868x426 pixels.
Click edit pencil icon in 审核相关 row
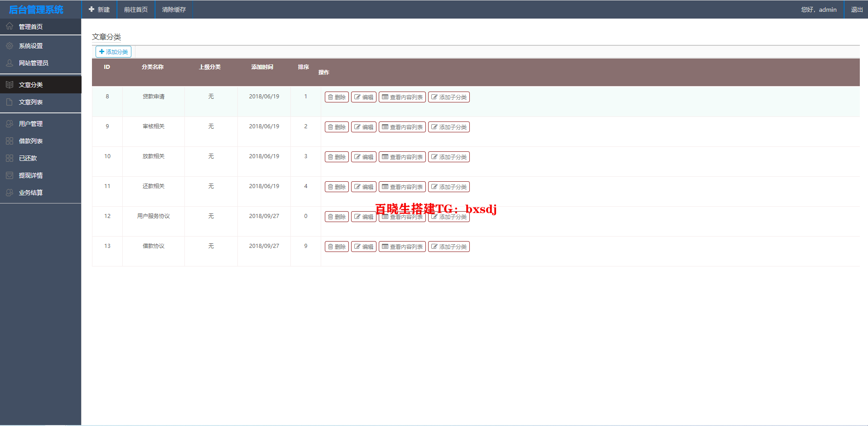click(x=357, y=127)
